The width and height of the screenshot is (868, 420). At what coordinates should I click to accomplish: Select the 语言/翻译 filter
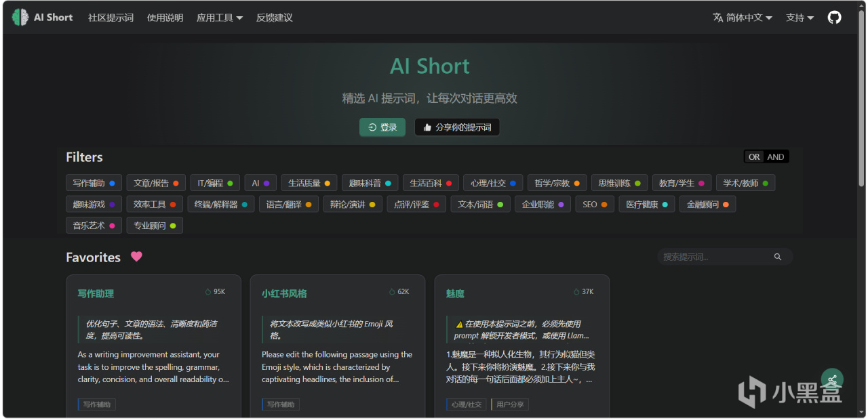pyautogui.click(x=288, y=204)
